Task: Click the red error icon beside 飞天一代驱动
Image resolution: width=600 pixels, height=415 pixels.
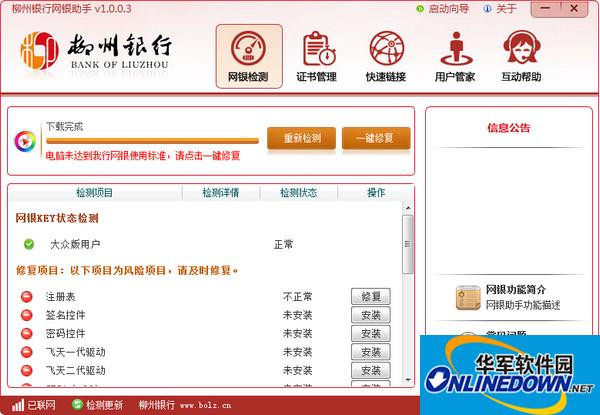Action: pos(26,352)
